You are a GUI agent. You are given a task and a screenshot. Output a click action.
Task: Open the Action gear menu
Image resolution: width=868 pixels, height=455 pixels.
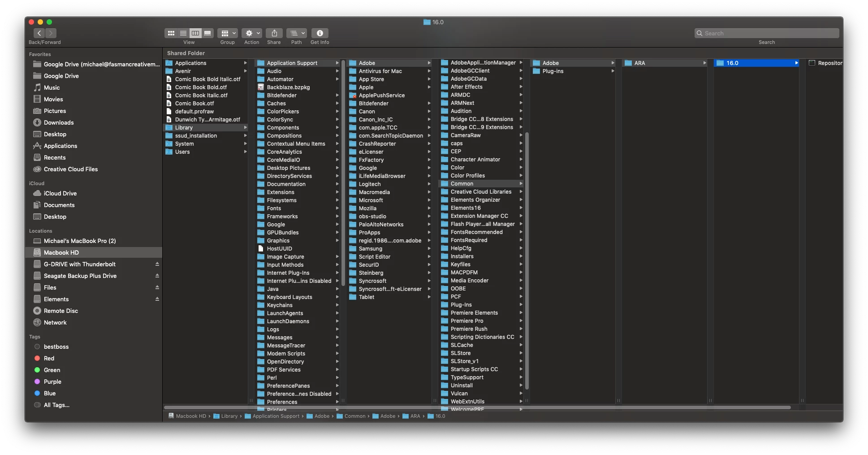[x=252, y=33]
